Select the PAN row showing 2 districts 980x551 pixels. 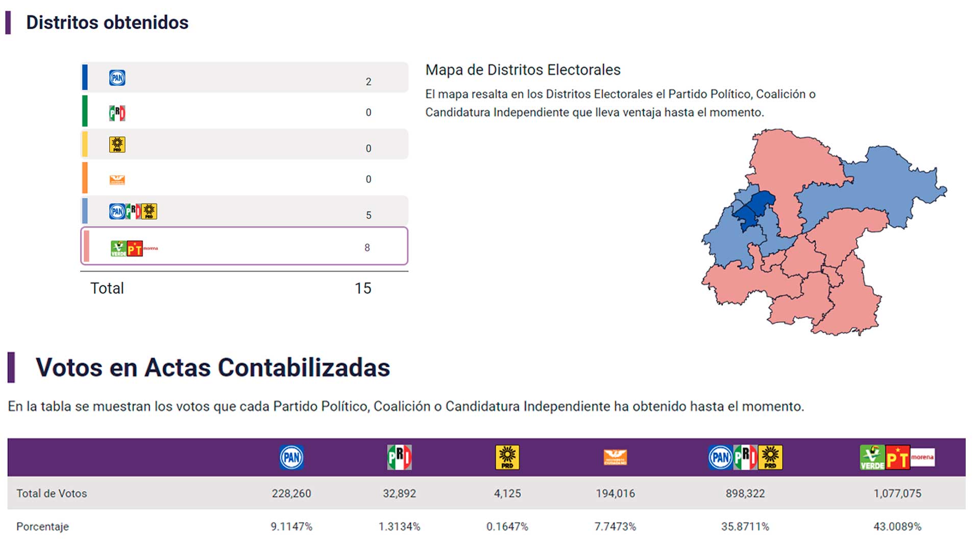point(245,78)
